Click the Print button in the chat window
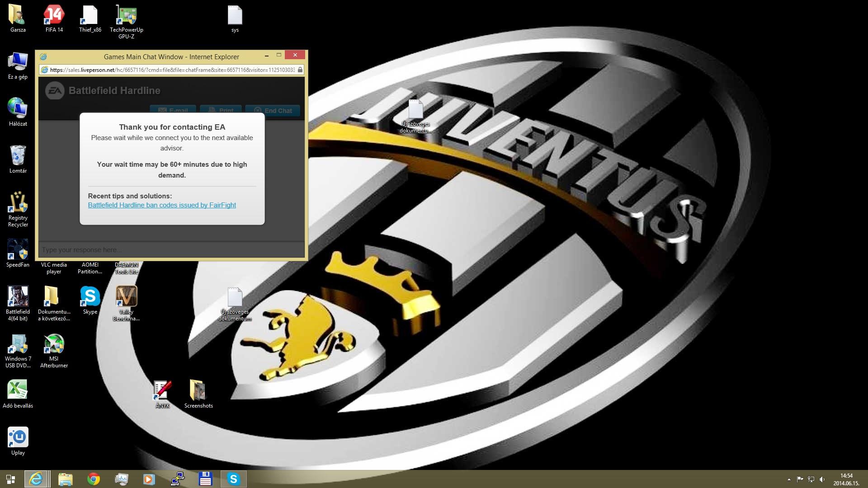The image size is (868, 488). (x=220, y=110)
